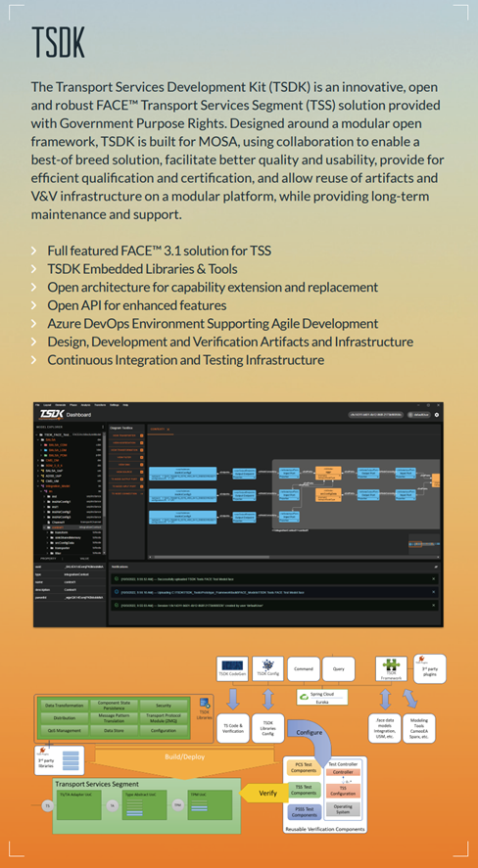The width and height of the screenshot is (478, 868).
Task: Expand the inst tree node
Action: pyautogui.click(x=44, y=496)
